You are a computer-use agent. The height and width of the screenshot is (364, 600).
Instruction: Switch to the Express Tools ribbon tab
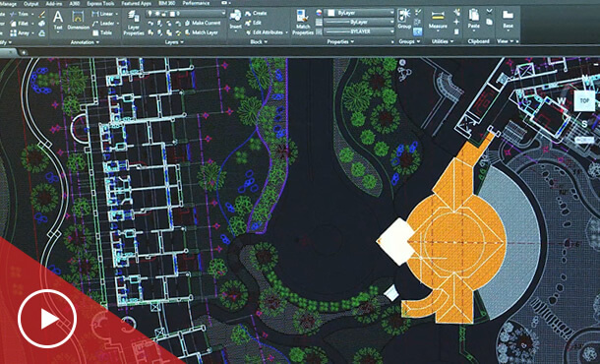pos(100,4)
